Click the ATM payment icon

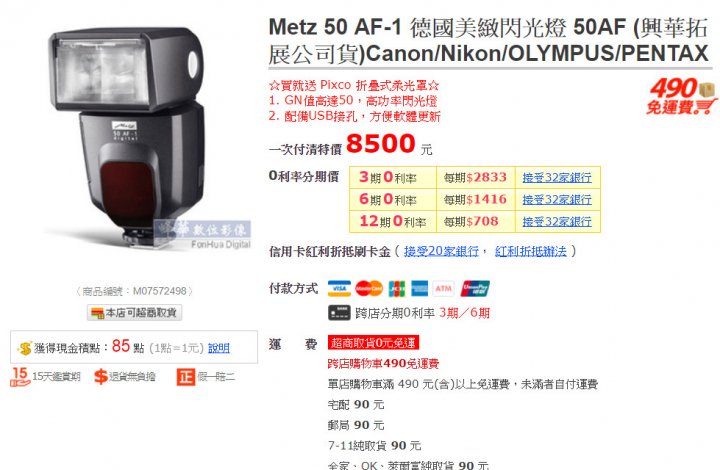(443, 289)
